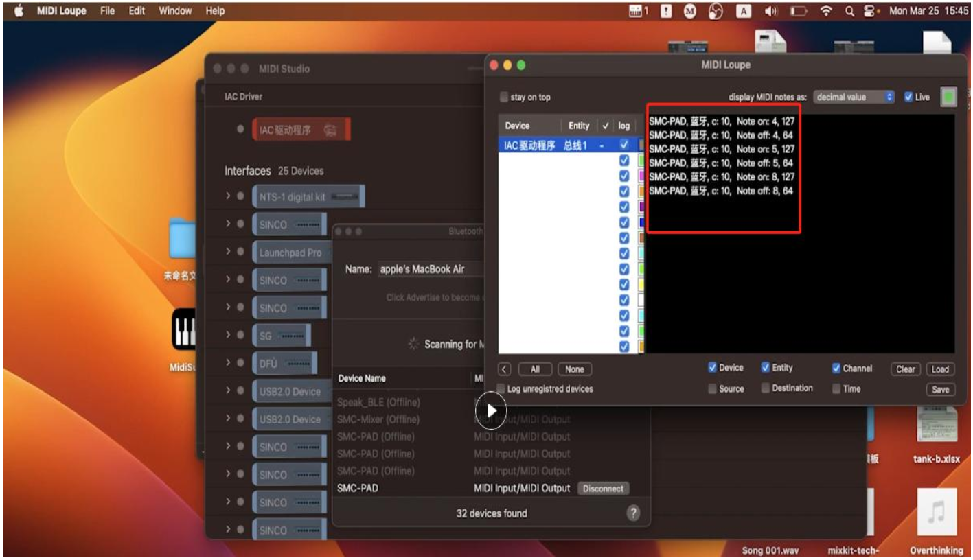The image size is (973, 560).
Task: Open the Help menu
Action: (x=215, y=11)
